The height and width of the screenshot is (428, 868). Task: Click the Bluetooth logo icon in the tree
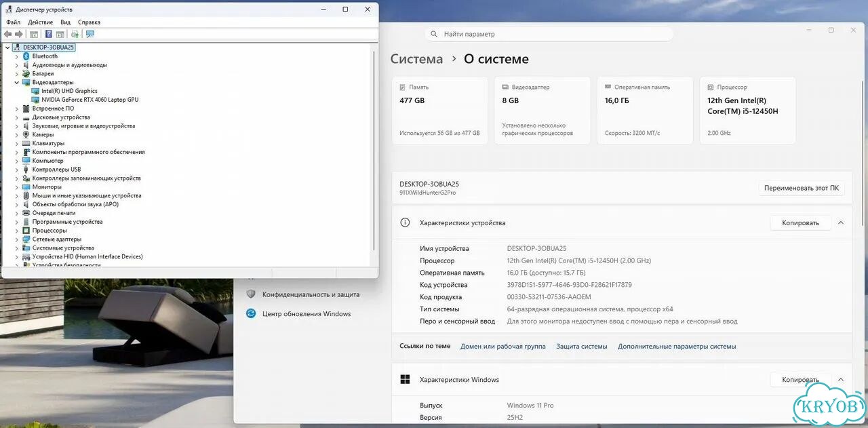click(x=26, y=56)
